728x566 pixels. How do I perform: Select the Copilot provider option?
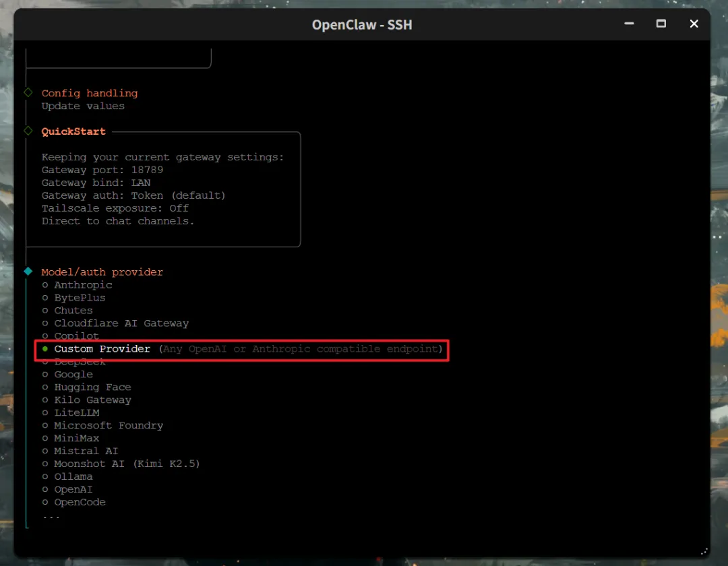tap(71, 336)
